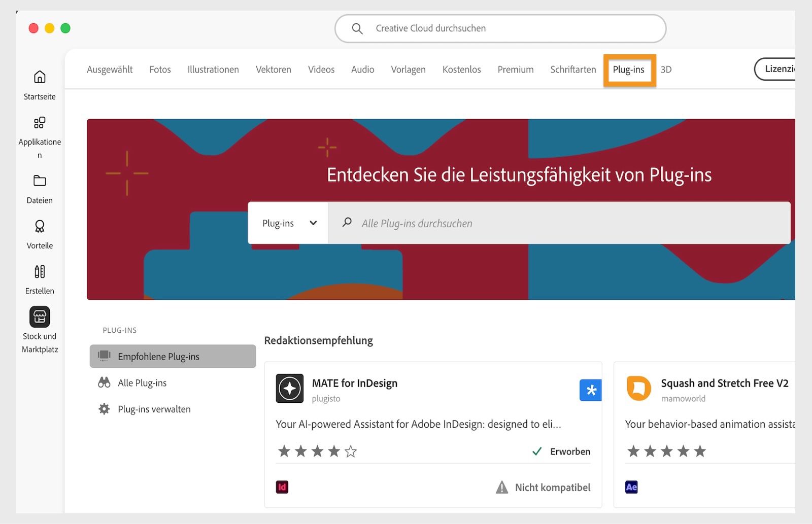Viewport: 812px width, 524px height.
Task: Open the Startseite home icon
Action: [x=40, y=77]
